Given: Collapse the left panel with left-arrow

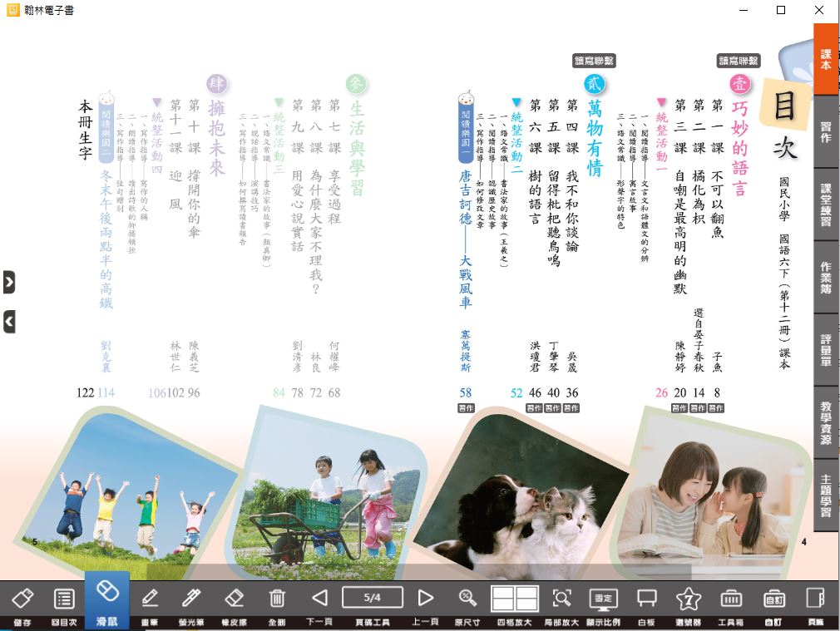Looking at the screenshot, I should [9, 321].
